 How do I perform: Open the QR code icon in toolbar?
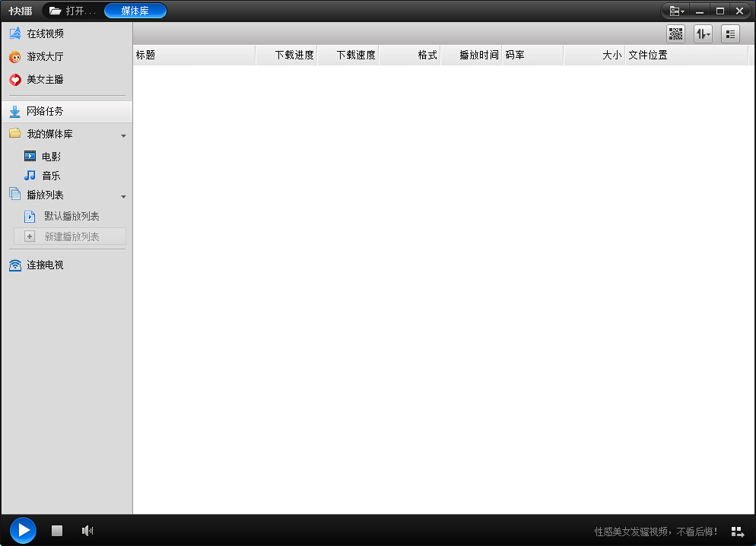coord(675,34)
